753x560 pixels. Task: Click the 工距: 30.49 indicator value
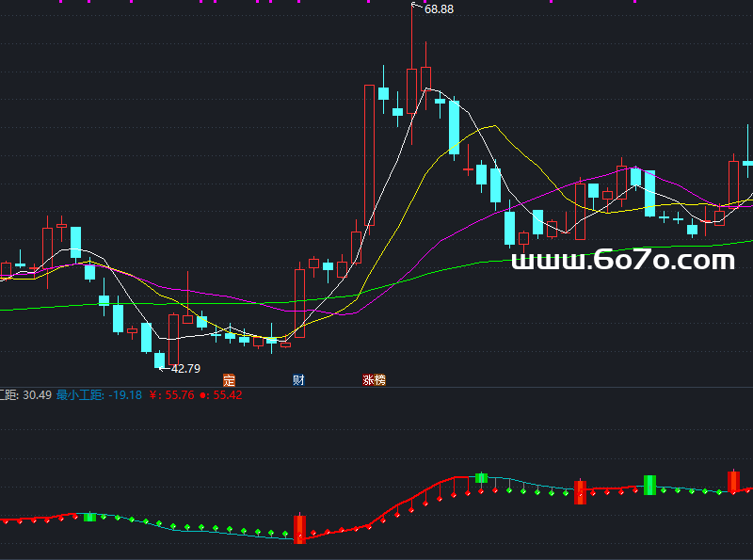25,395
